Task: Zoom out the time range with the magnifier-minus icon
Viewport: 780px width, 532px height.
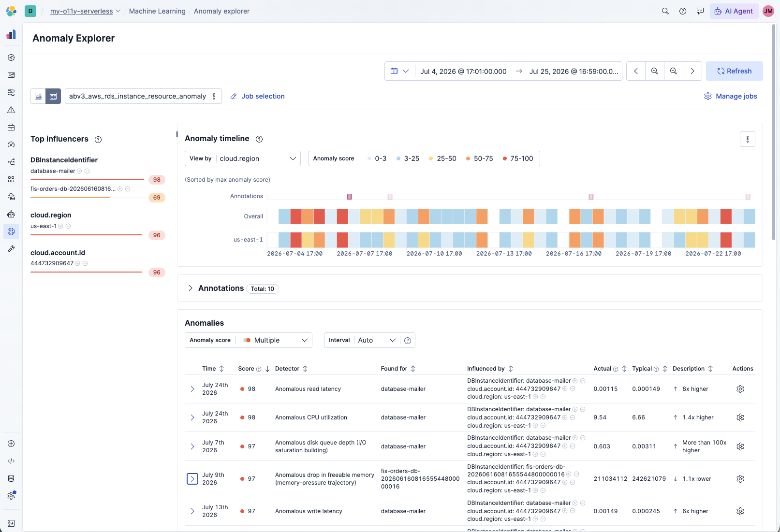Action: pyautogui.click(x=674, y=71)
